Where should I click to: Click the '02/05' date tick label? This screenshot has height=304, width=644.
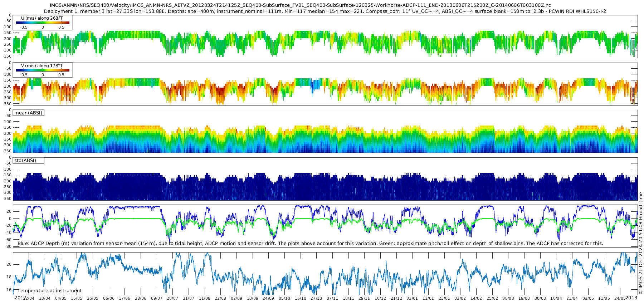tap(588, 298)
